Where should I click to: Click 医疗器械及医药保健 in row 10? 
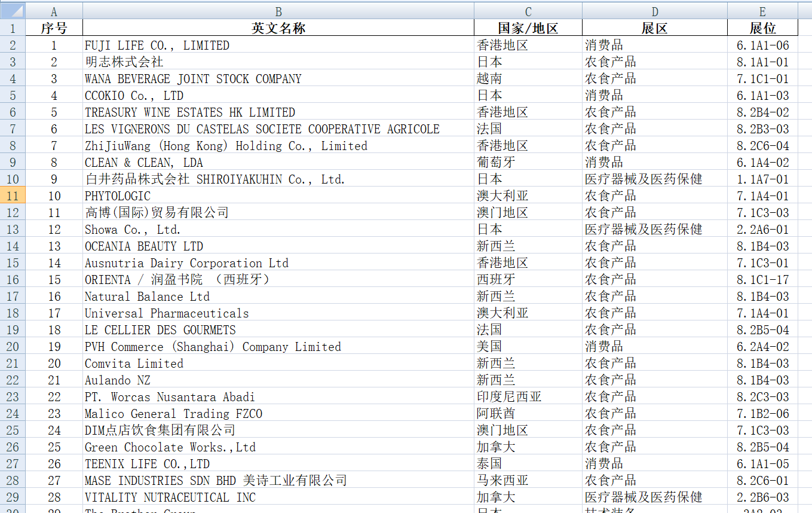click(x=655, y=179)
